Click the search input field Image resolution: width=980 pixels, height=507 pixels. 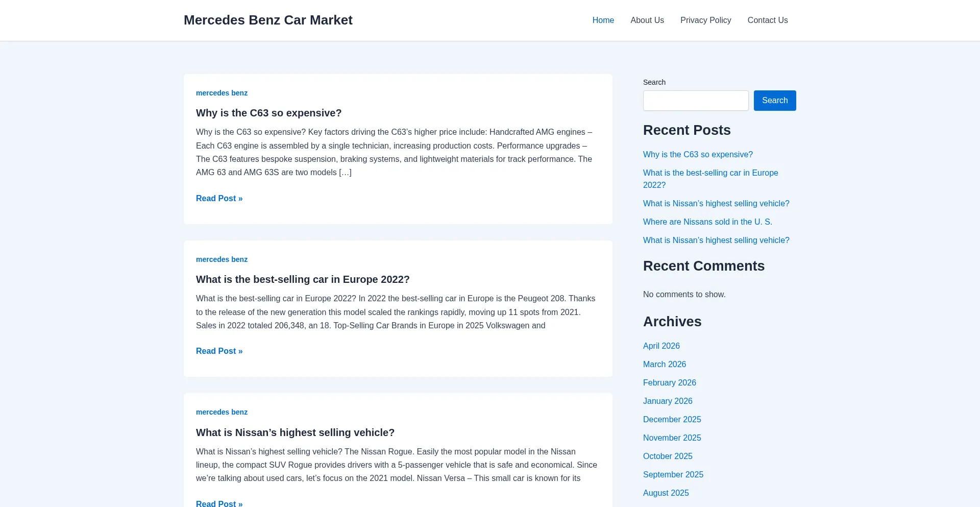click(696, 101)
